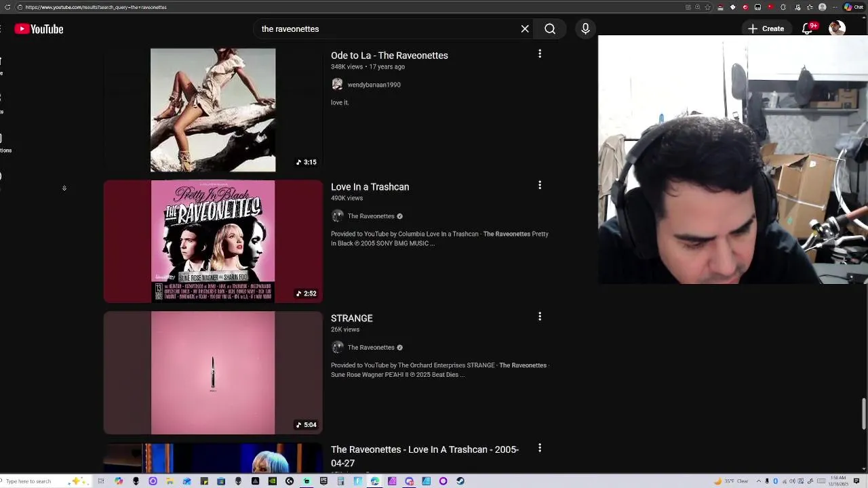868x488 pixels.
Task: Click wendybanaan1990 channel avatar
Action: tap(337, 85)
